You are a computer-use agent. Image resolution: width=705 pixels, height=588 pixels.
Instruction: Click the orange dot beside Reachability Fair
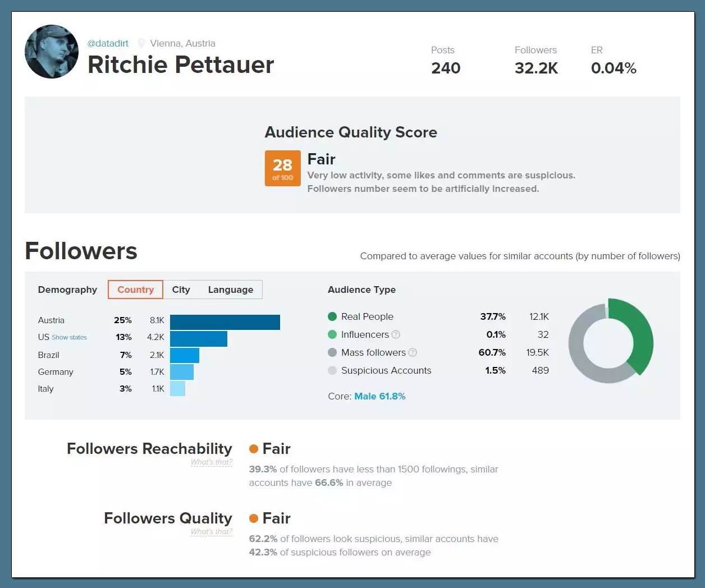coord(254,449)
